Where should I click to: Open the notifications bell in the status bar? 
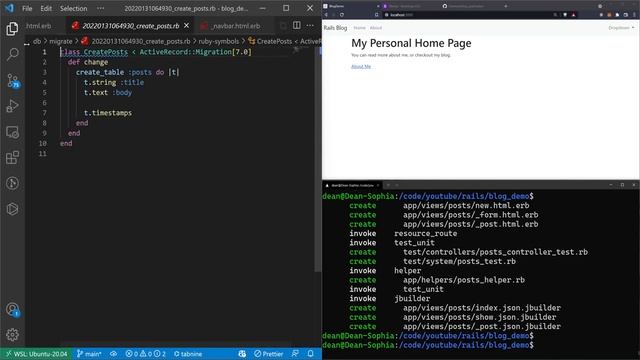click(311, 353)
